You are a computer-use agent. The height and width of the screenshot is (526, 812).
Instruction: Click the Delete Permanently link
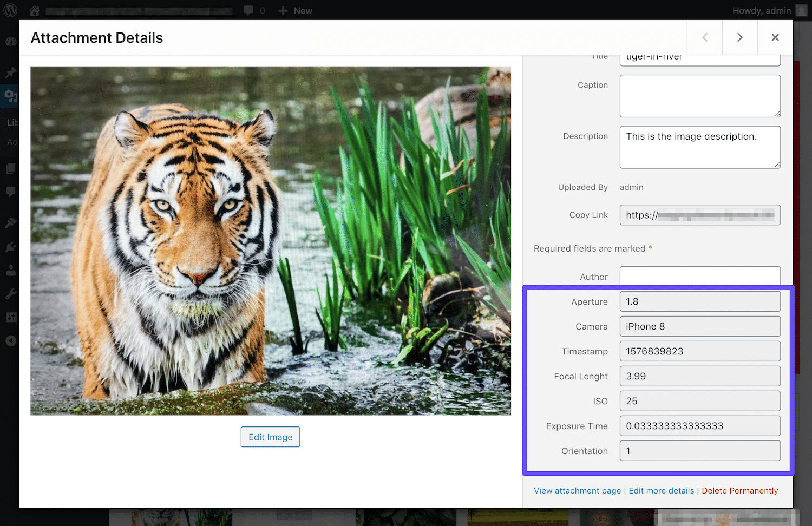pos(739,490)
